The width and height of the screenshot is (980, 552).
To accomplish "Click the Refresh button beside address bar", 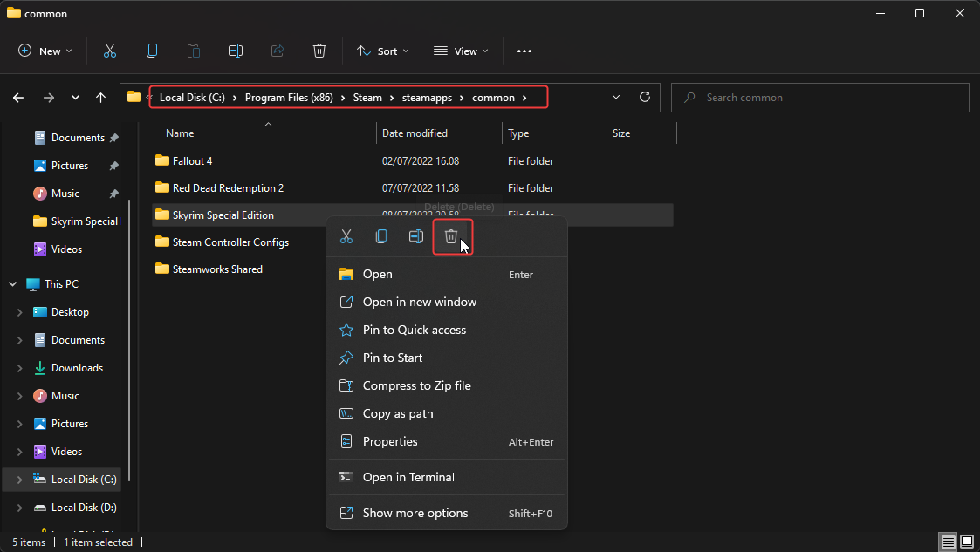I will [645, 98].
